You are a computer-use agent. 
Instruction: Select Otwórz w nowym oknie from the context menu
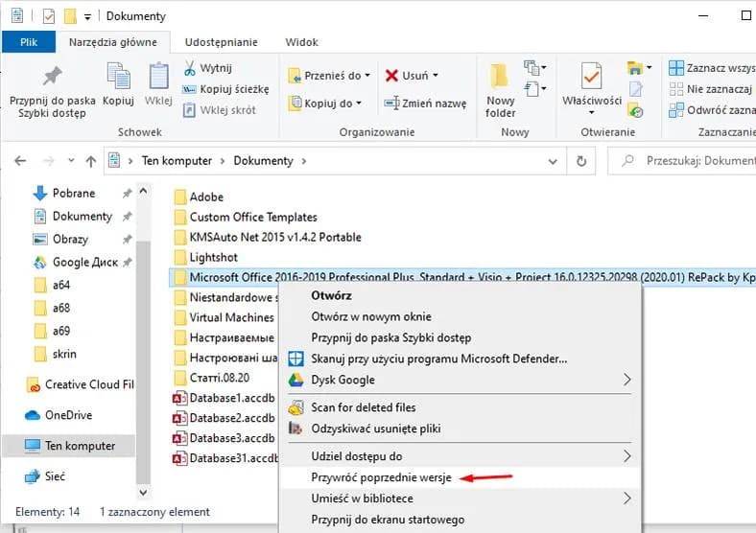371,316
